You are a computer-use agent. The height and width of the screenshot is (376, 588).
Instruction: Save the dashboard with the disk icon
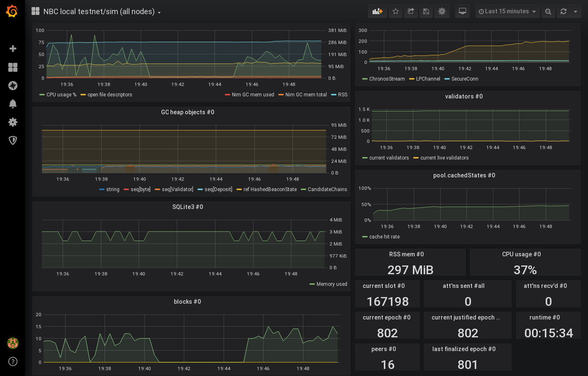[x=426, y=11]
